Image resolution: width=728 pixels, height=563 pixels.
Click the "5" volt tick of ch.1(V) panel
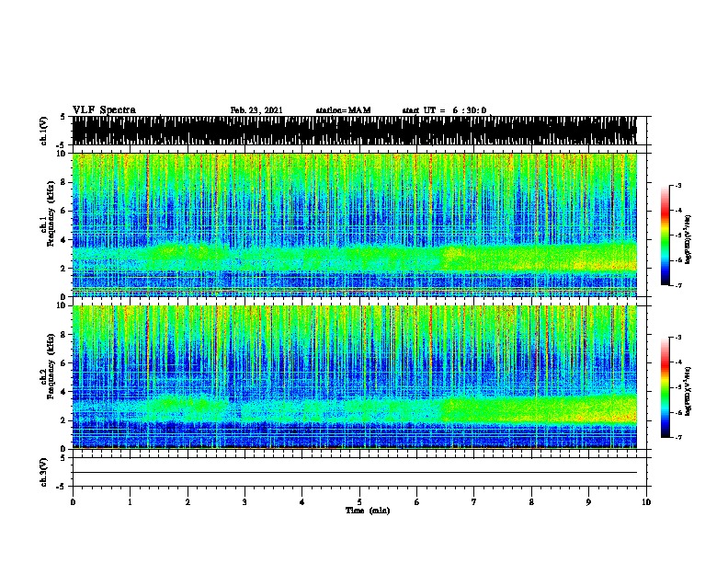(x=64, y=117)
